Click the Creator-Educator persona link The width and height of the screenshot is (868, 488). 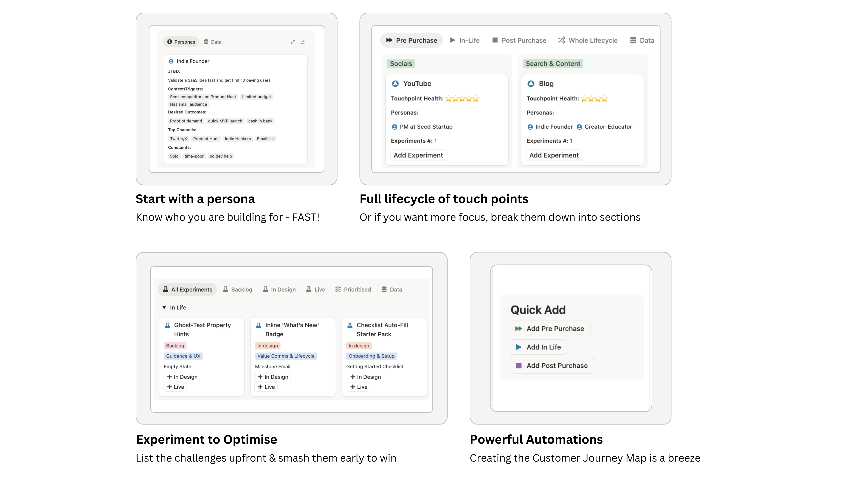(x=608, y=127)
